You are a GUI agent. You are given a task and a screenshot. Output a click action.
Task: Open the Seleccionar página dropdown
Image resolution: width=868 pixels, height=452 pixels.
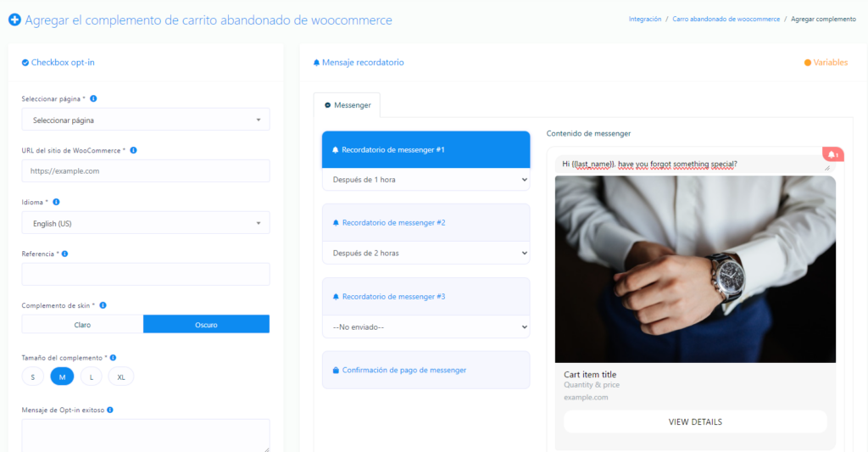(146, 120)
